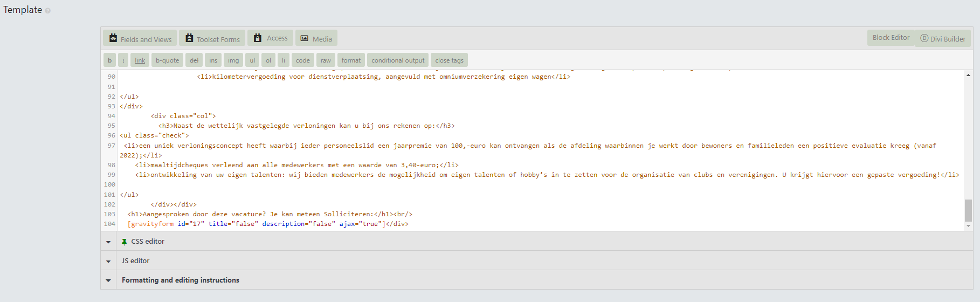Viewport: 980px width, 302px height.
Task: Click the pin icon beside CSS editor
Action: tap(125, 242)
